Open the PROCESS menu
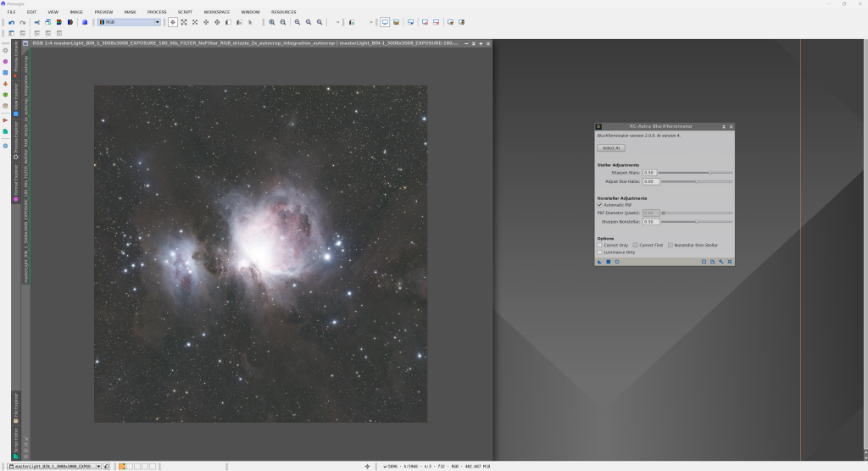 [x=157, y=12]
